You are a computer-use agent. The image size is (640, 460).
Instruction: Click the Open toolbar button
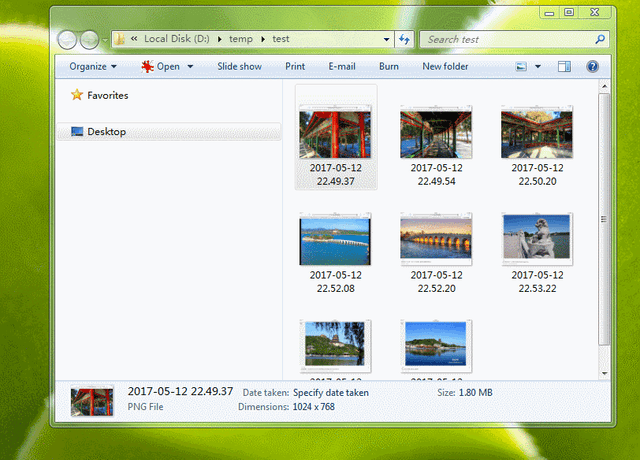pyautogui.click(x=168, y=67)
